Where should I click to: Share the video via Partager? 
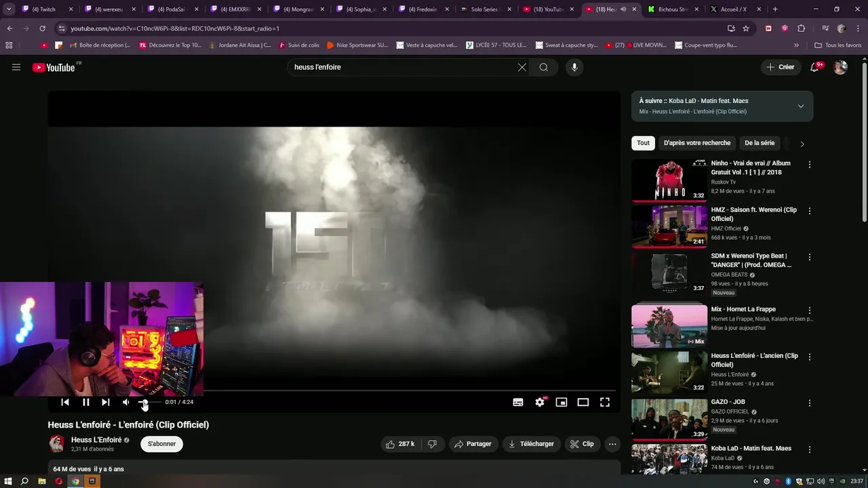[x=473, y=444]
